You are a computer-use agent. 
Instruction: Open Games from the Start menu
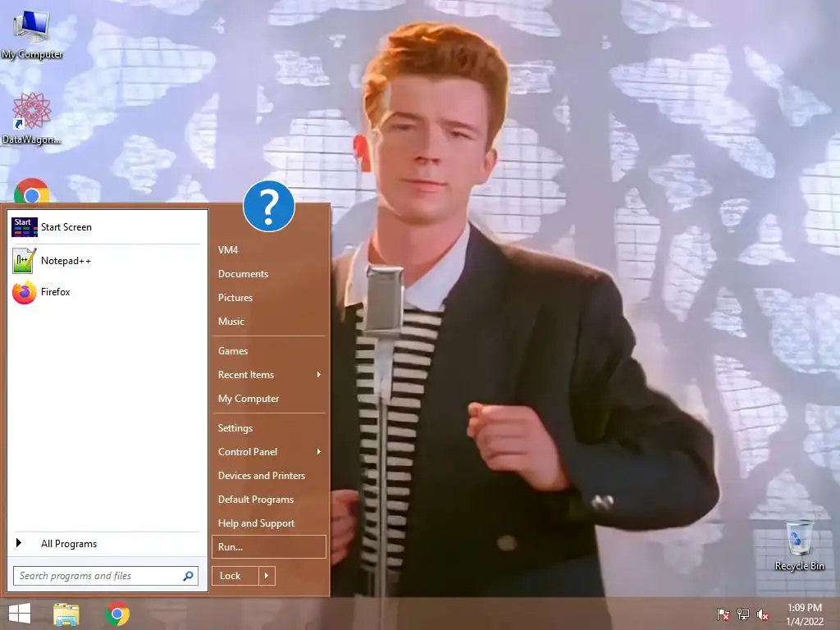click(269, 351)
